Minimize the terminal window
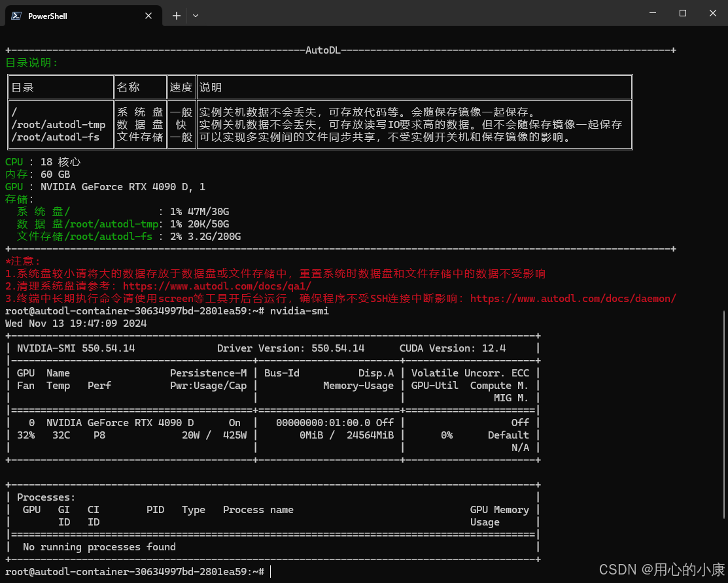This screenshot has width=728, height=583. 653,13
